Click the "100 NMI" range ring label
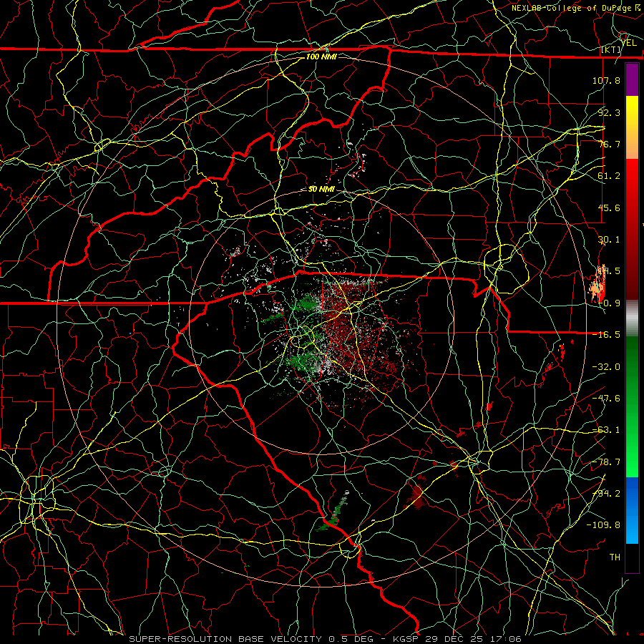644x644 pixels. coord(321,57)
